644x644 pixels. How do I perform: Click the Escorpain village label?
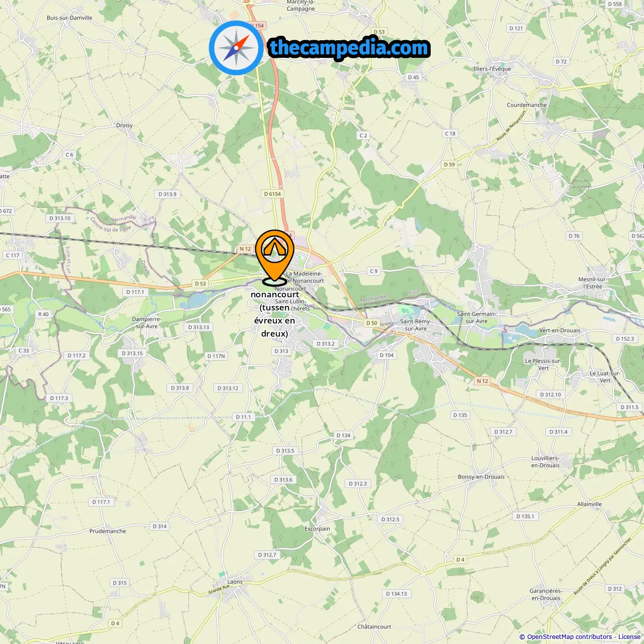tap(317, 529)
